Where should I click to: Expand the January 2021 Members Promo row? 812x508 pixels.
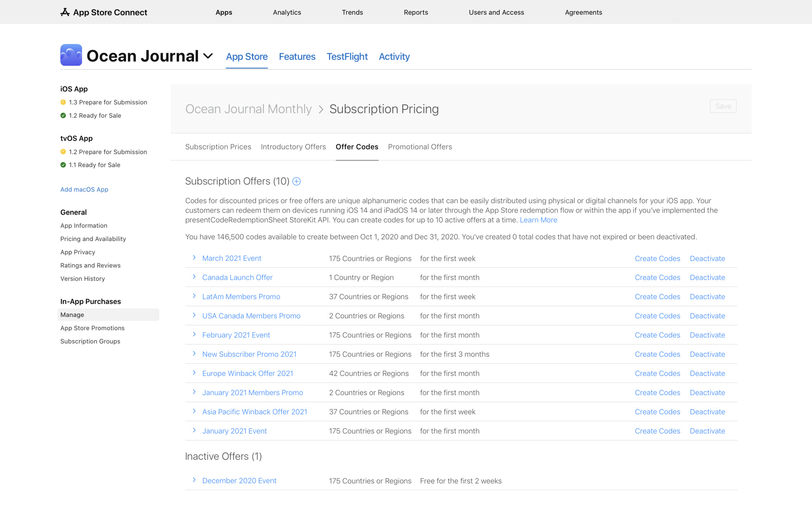click(x=194, y=392)
